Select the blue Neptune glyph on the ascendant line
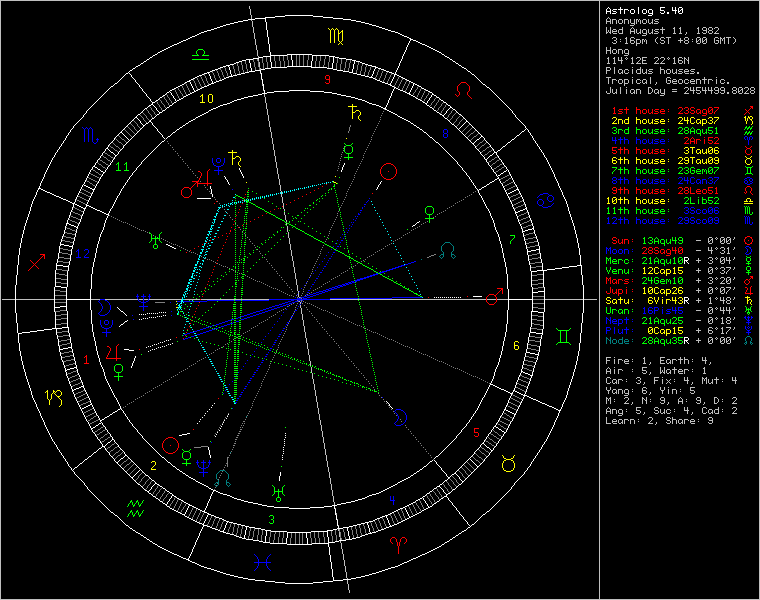 click(143, 301)
